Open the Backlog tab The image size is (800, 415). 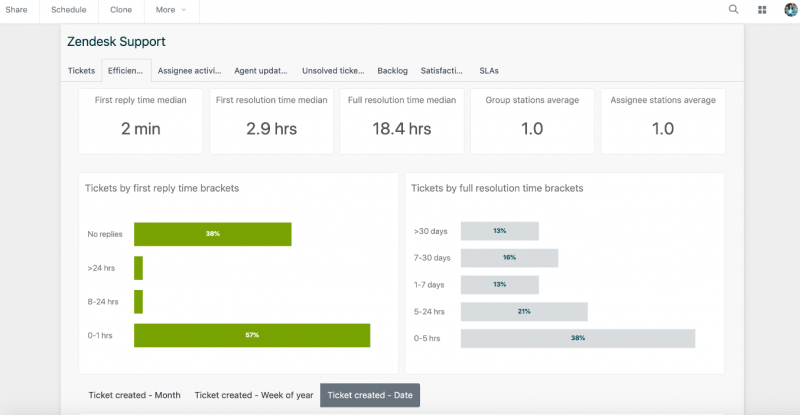[x=392, y=70]
